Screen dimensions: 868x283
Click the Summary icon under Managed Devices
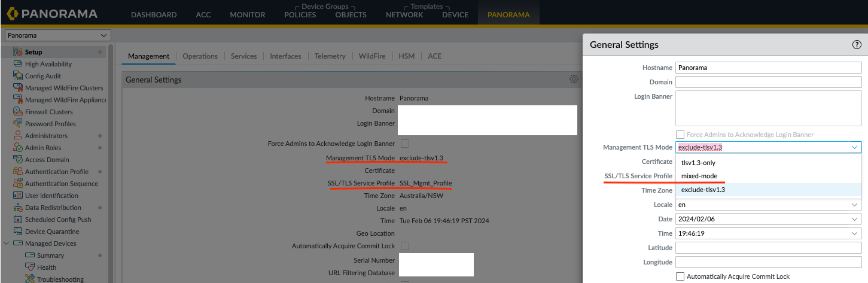30,255
